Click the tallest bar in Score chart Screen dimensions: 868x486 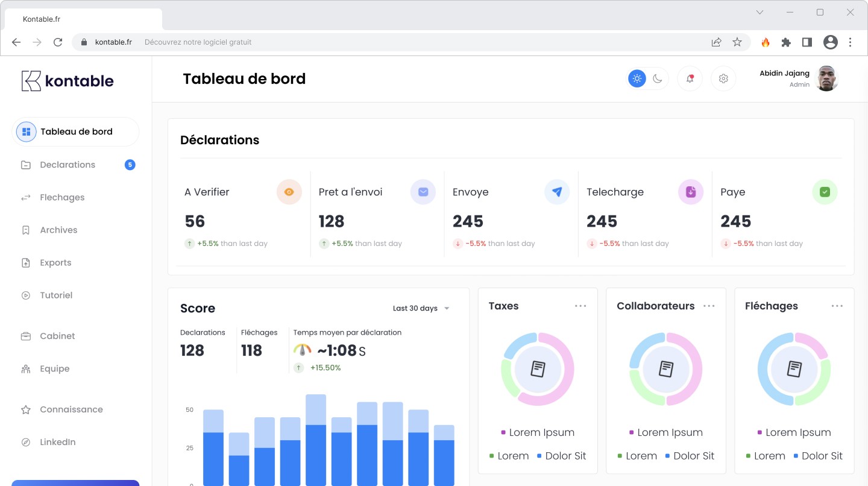[316, 440]
